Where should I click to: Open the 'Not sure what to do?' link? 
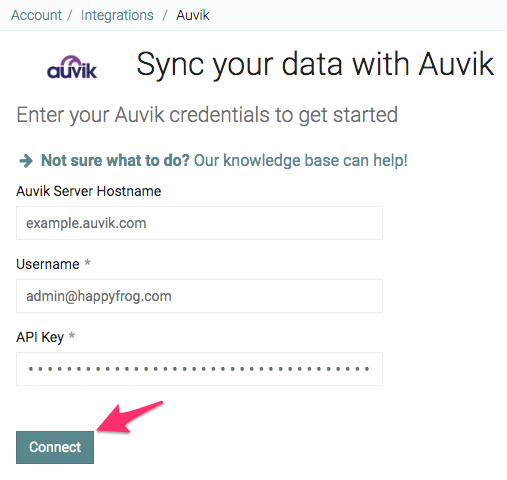[115, 160]
